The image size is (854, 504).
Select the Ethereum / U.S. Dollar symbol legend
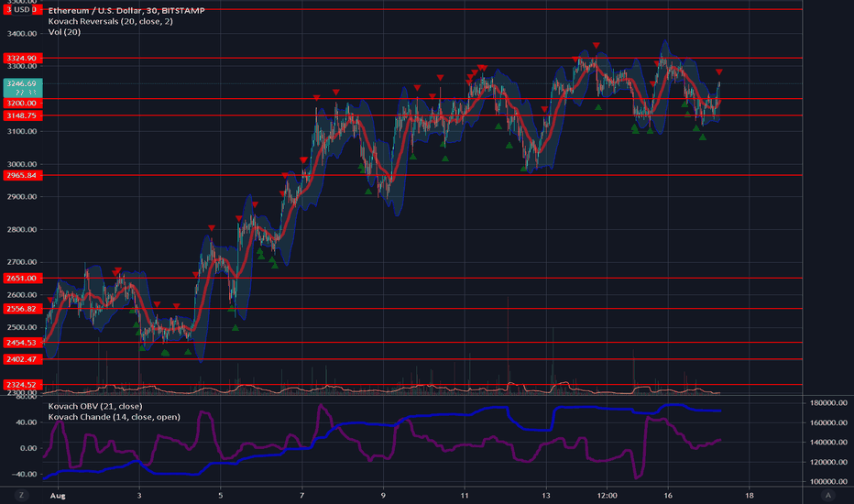coord(126,10)
